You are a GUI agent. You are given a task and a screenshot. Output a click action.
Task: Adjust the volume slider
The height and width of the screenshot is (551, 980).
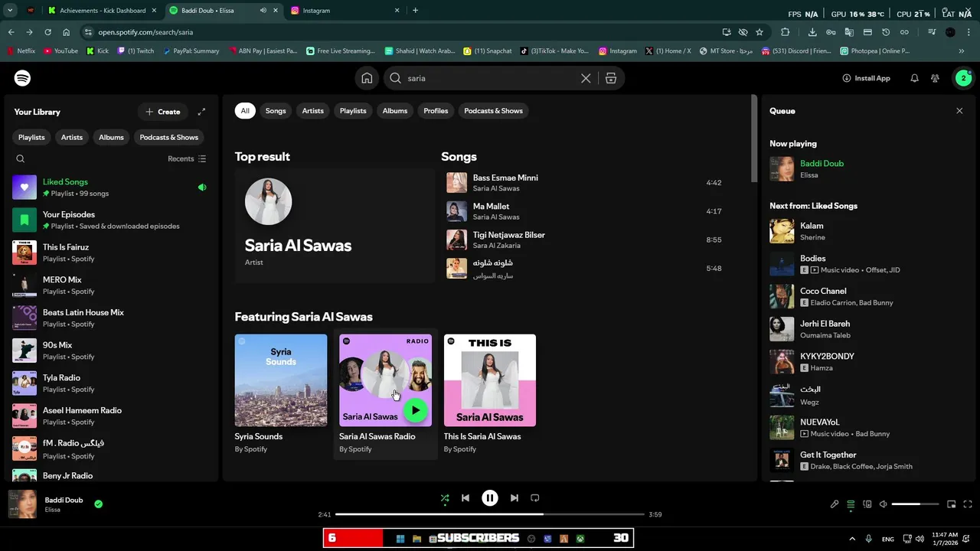point(916,504)
